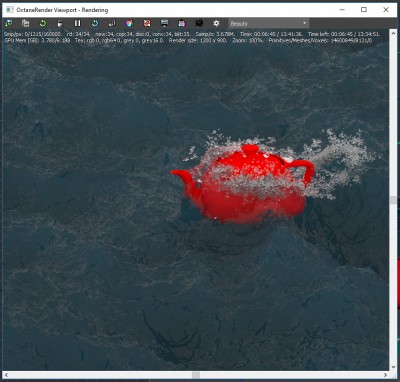Screen dimensions: 400x382
Task: Restart the render with the green refresh icon
Action: click(43, 23)
